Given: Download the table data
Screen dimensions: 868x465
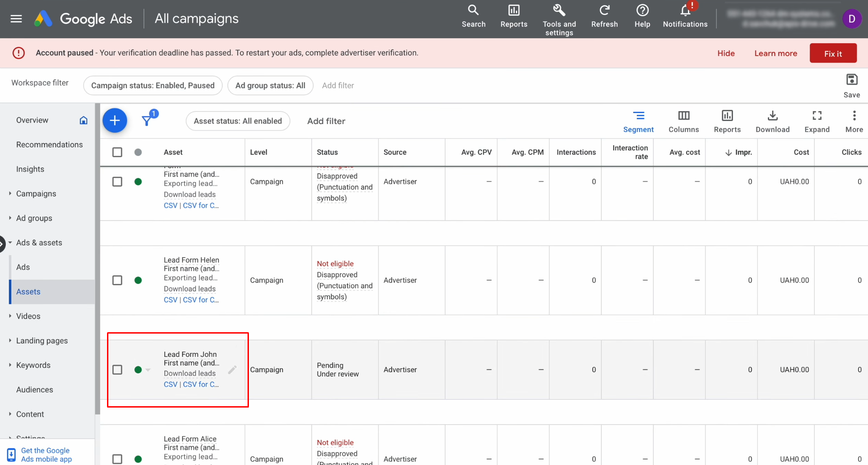Looking at the screenshot, I should [x=772, y=122].
